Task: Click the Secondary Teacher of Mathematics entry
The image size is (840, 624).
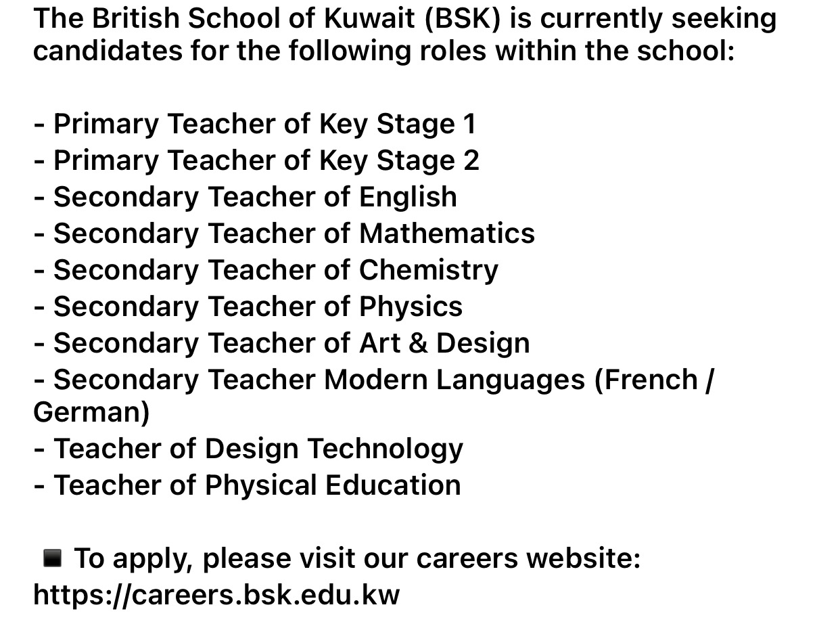Action: click(284, 233)
